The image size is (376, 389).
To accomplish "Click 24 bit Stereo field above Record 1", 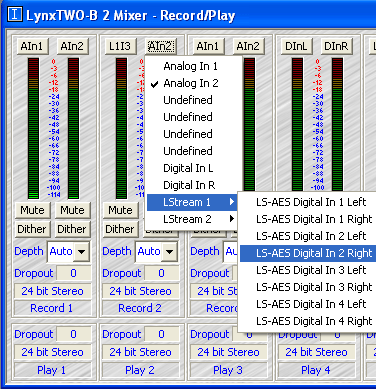I will 52,291.
